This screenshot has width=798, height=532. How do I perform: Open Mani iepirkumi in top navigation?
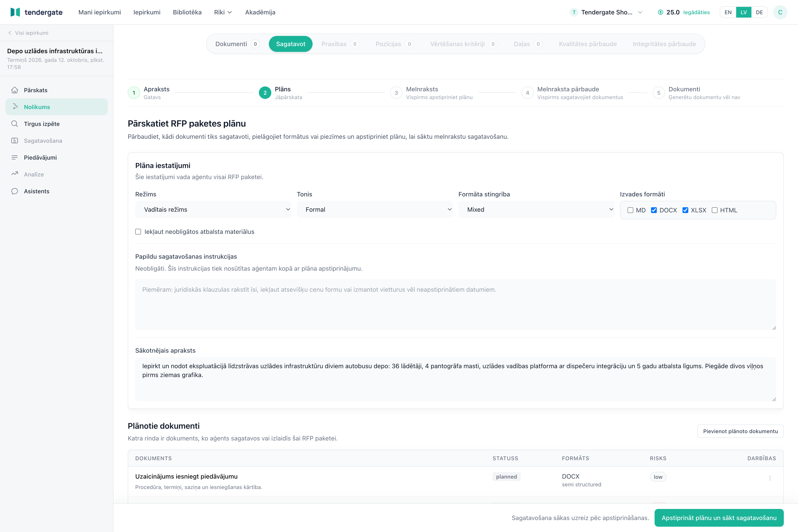click(x=99, y=12)
